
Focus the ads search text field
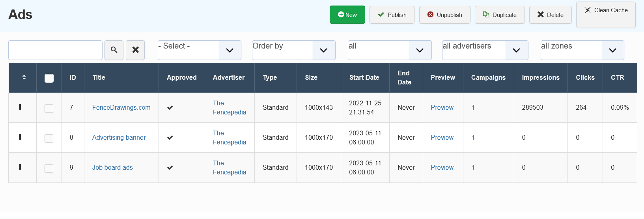point(55,50)
